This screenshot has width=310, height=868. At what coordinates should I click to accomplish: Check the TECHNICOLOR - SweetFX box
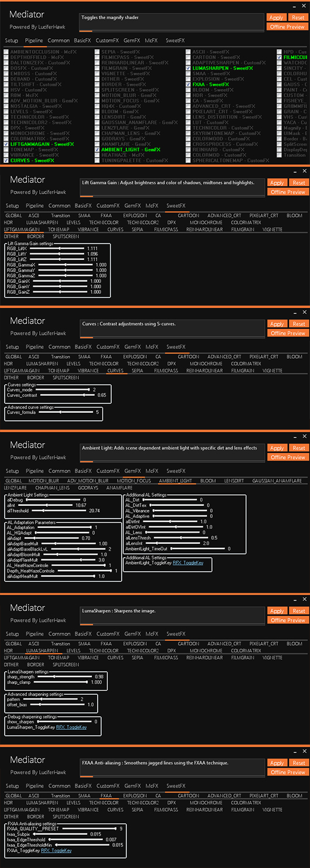coord(6,117)
